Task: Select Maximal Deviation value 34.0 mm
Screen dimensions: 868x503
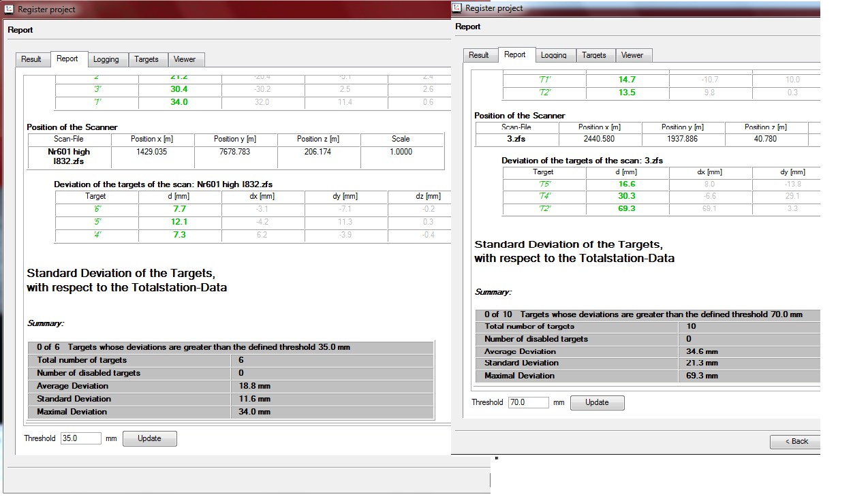Action: pyautogui.click(x=254, y=412)
